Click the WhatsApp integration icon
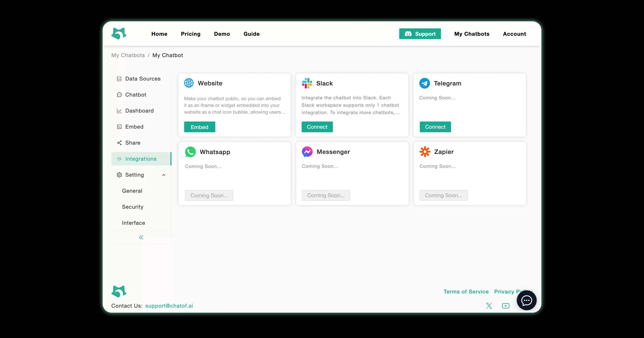The width and height of the screenshot is (644, 338). pyautogui.click(x=190, y=151)
